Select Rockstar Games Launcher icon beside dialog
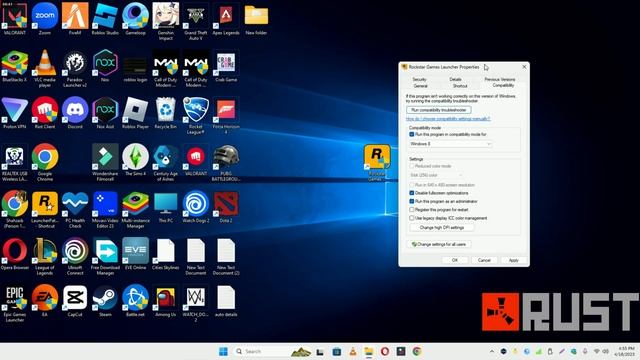 pos(377,162)
